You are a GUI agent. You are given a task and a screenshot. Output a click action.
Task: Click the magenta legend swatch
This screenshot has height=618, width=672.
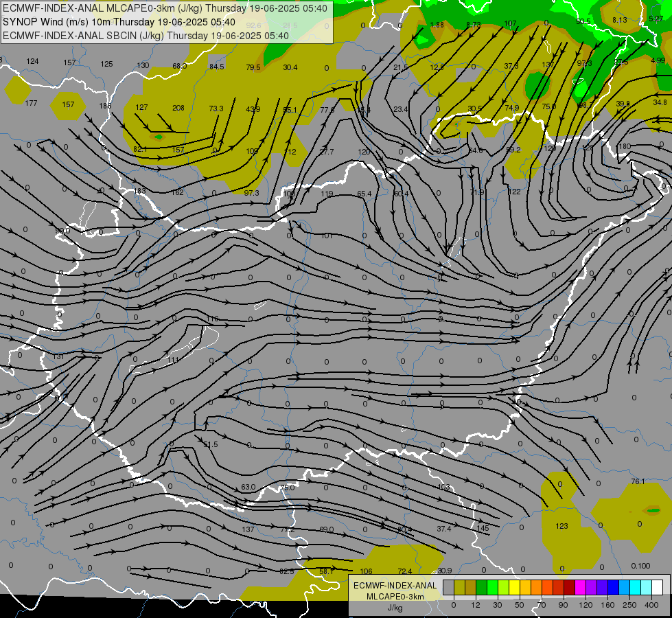[580, 587]
